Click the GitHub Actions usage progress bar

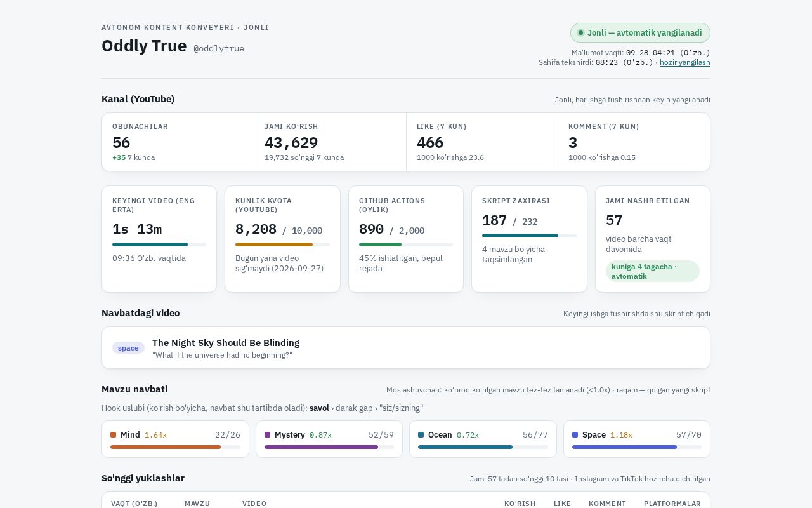pyautogui.click(x=406, y=244)
